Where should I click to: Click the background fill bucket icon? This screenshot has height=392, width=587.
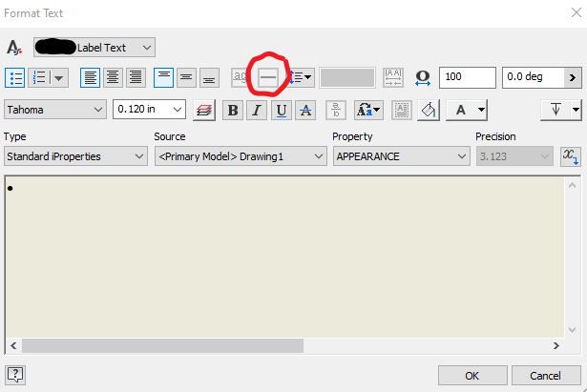click(429, 110)
